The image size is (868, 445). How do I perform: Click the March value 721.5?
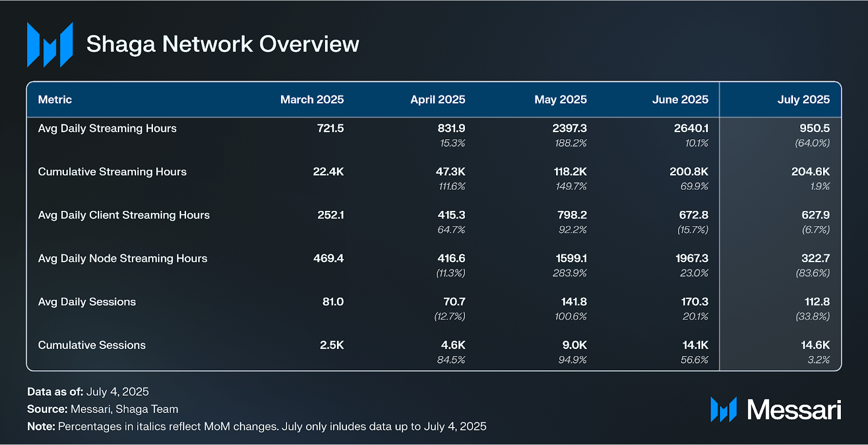330,128
